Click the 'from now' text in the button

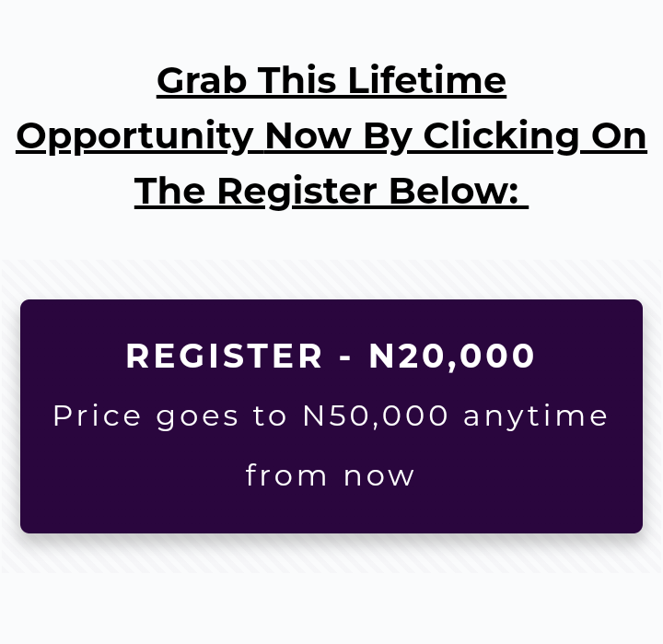pos(331,475)
